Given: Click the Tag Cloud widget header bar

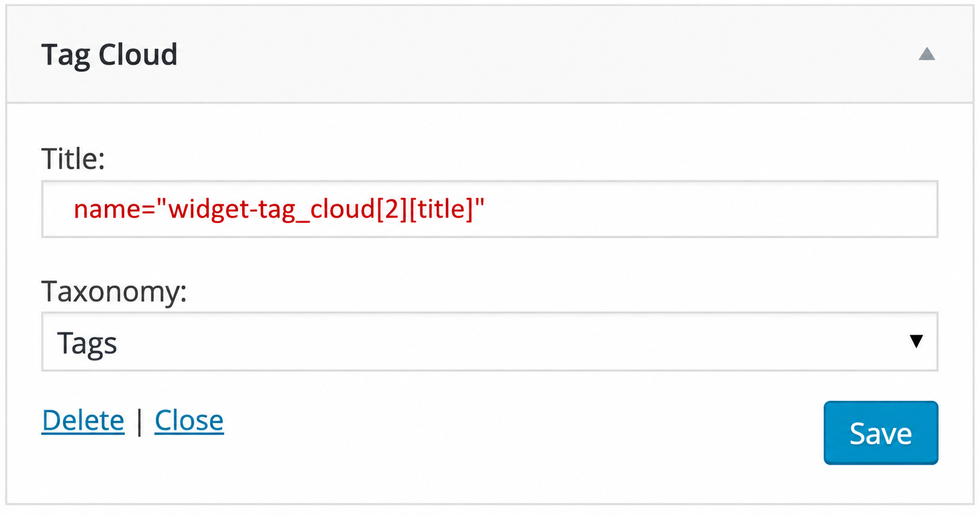Looking at the screenshot, I should (x=490, y=54).
